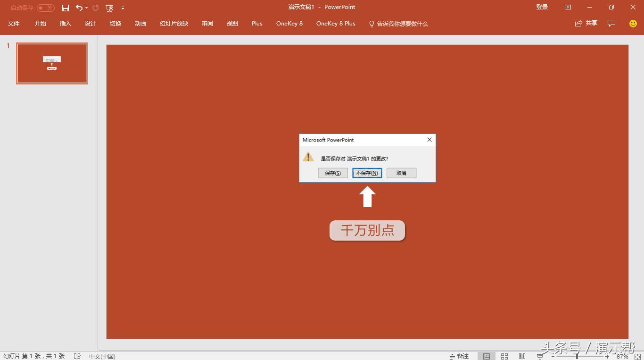Click the 不保存(N) button in dialog
Screen dimensions: 644x360
click(x=367, y=173)
